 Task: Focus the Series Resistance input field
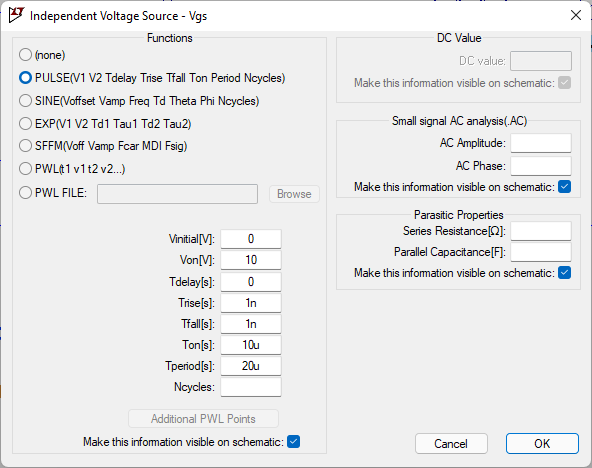click(541, 231)
